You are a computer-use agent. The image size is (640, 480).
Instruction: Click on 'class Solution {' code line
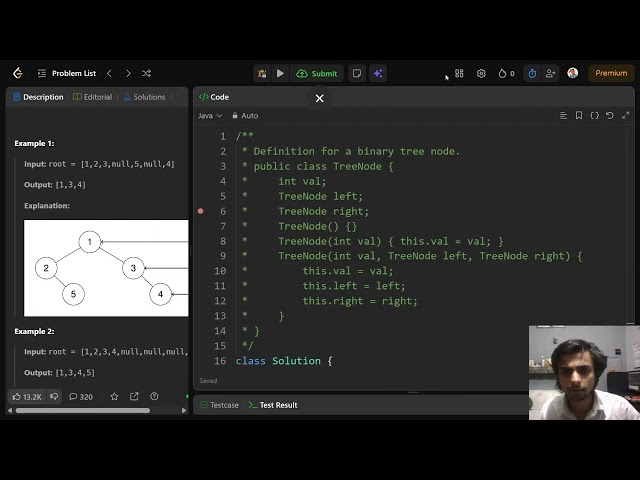pyautogui.click(x=284, y=361)
